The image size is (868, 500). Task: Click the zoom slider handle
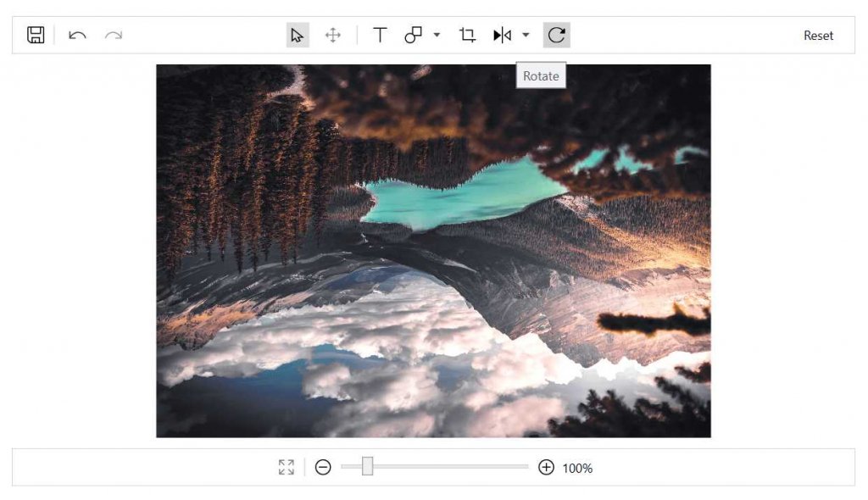coord(365,467)
